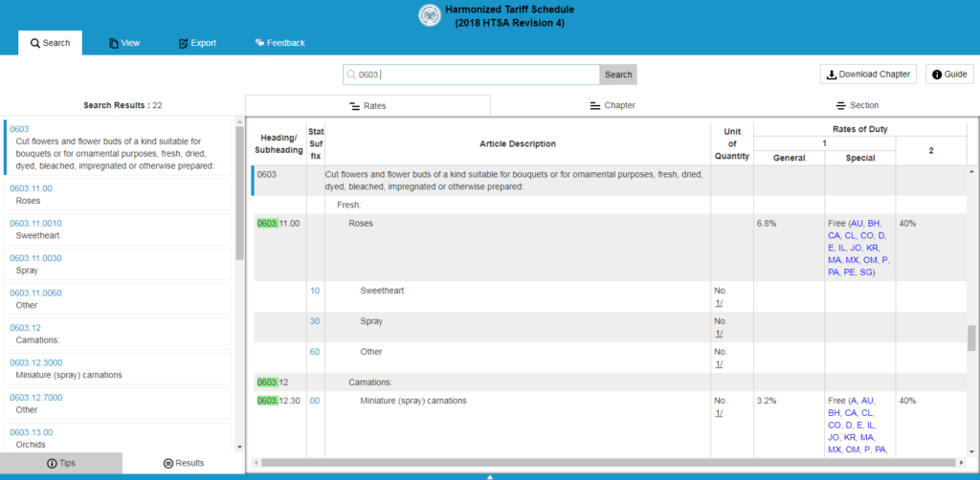Click the results list scrollbar thumb
Image resolution: width=980 pixels, height=480 pixels.
tap(239, 193)
